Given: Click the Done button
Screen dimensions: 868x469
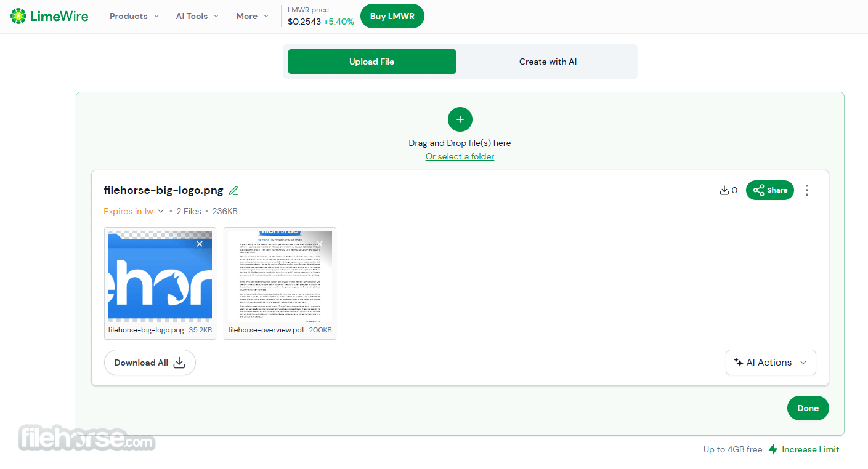Looking at the screenshot, I should [808, 408].
